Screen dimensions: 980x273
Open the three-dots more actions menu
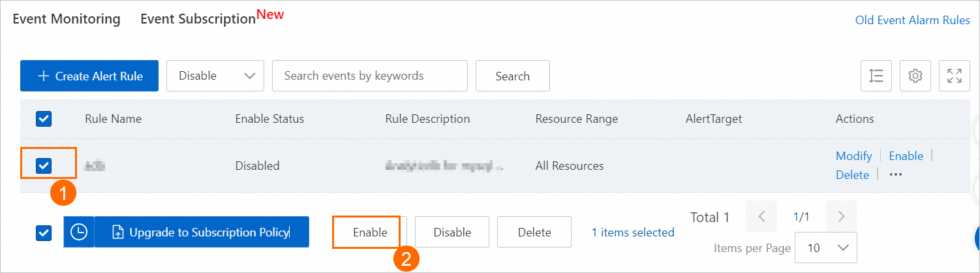point(896,174)
